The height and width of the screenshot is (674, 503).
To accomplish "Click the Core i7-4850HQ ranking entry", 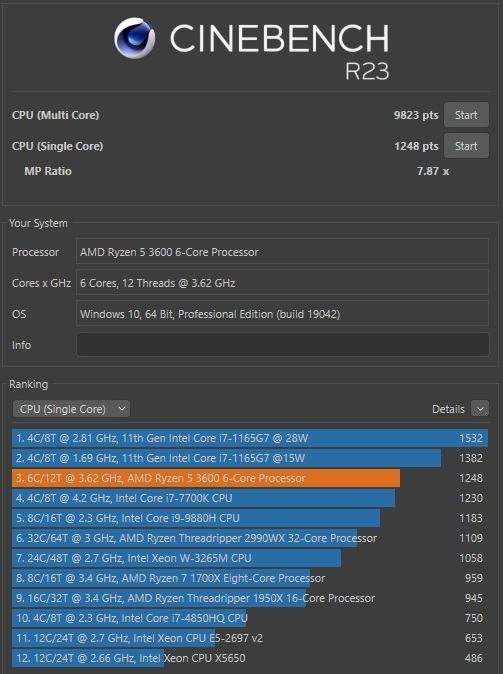I will 250,618.
